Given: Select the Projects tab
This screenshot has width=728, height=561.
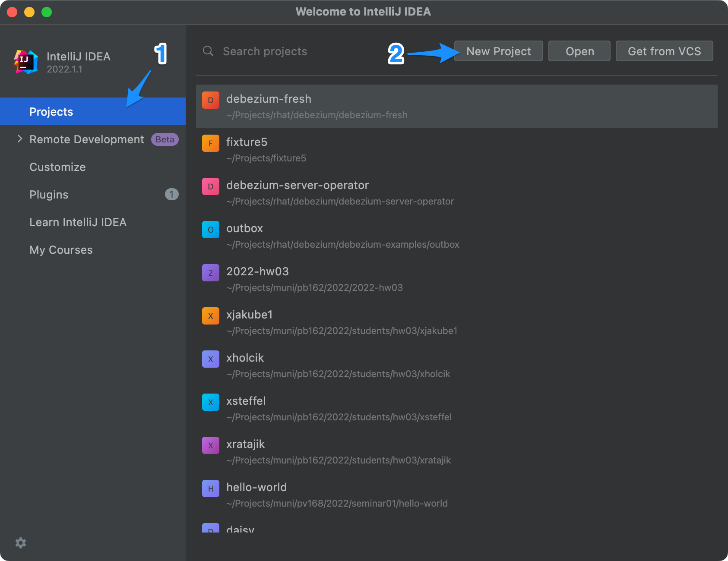Looking at the screenshot, I should (93, 111).
